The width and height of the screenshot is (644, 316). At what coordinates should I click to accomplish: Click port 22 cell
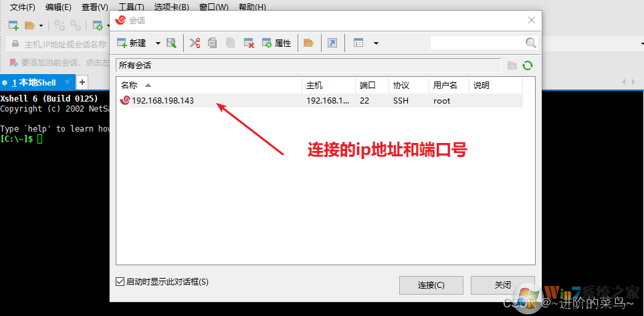[x=364, y=100]
